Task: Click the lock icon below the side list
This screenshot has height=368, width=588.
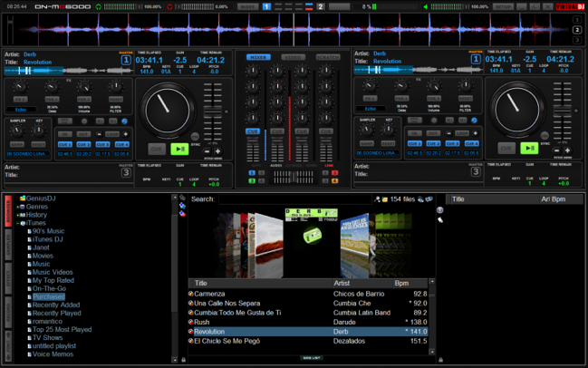Action: click(440, 360)
